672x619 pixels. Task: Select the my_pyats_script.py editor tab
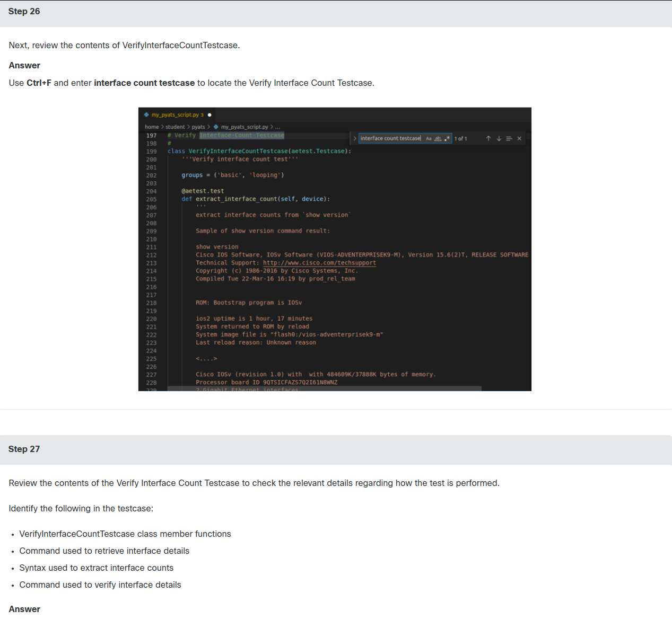click(x=177, y=114)
